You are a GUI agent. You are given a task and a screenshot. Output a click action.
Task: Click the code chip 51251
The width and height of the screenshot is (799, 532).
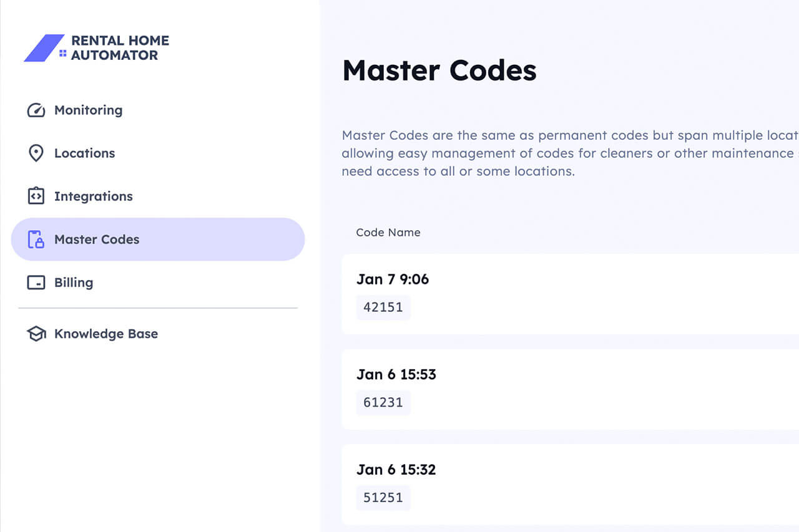click(x=383, y=498)
